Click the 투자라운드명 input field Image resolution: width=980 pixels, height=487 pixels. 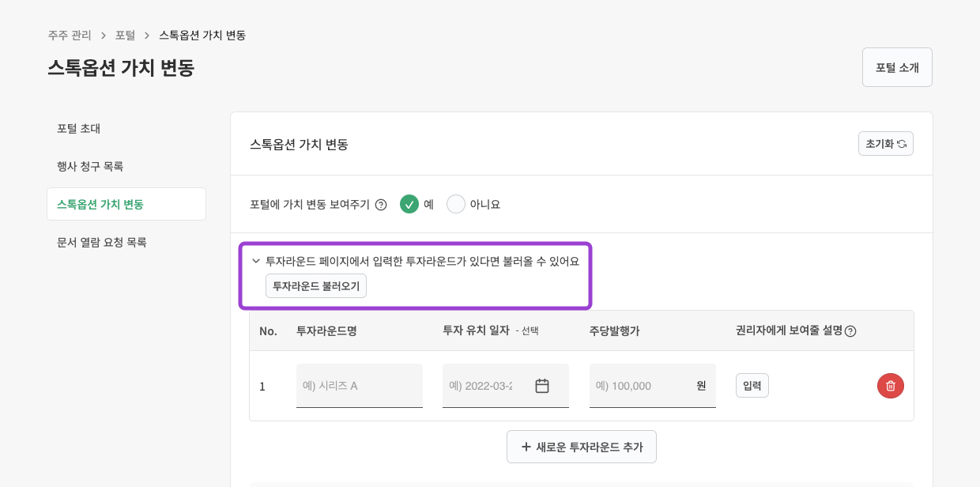click(x=359, y=386)
